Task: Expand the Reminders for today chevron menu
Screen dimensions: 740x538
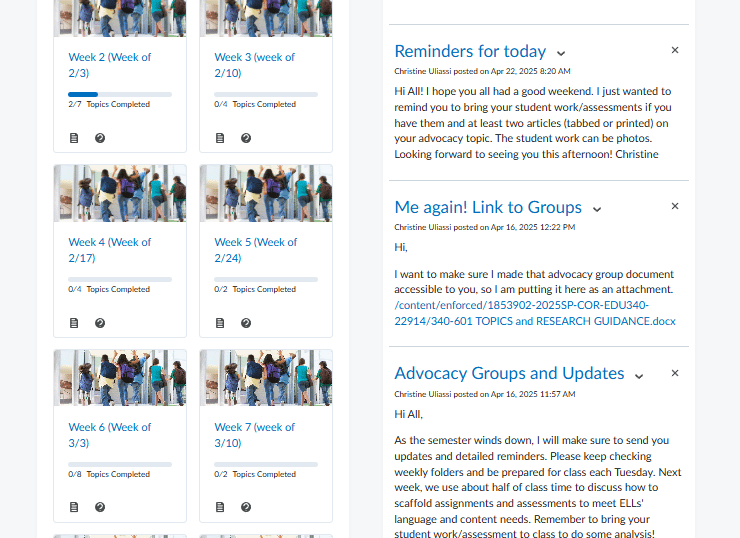Action: click(x=561, y=53)
